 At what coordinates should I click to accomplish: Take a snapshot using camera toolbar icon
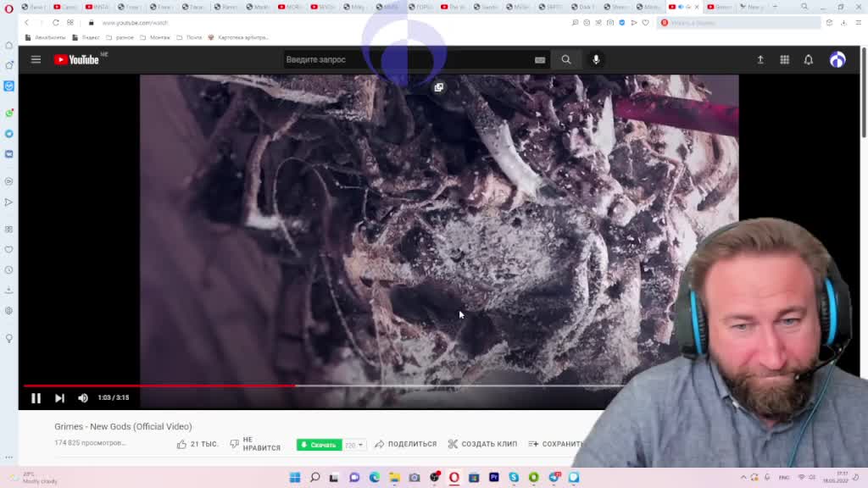click(x=610, y=23)
